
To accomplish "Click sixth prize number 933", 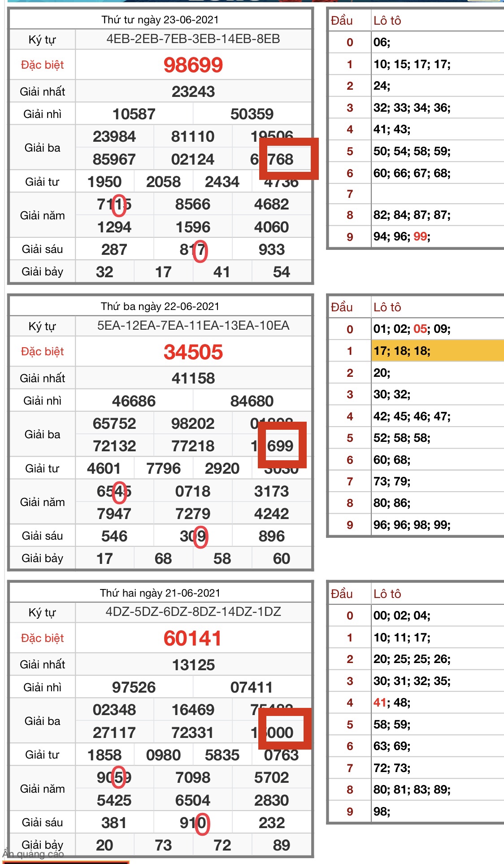I will pos(272,249).
